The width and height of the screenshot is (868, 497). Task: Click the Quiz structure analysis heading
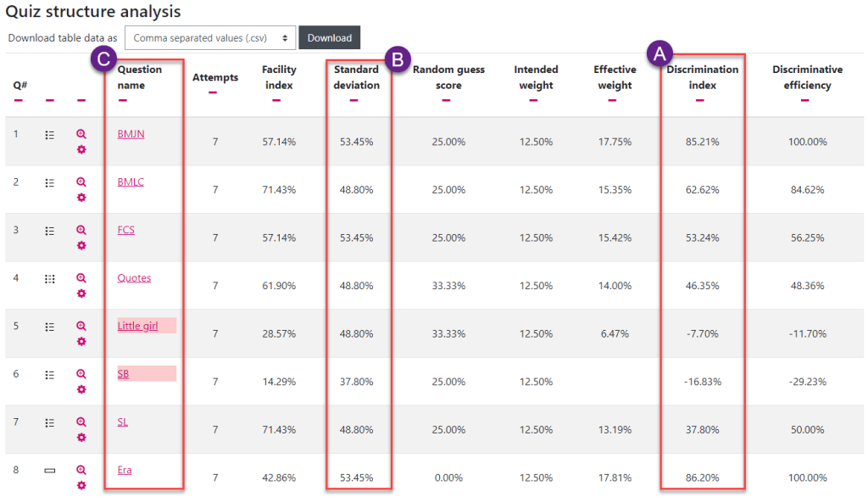tap(93, 11)
